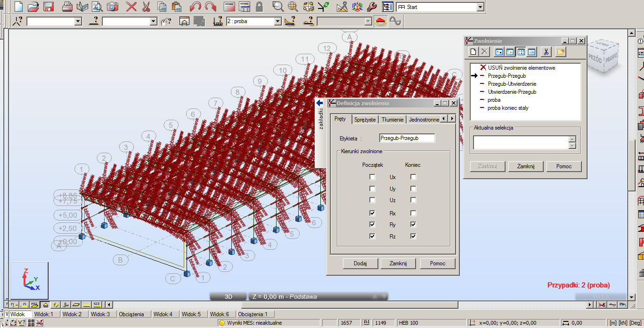This screenshot has width=644, height=328.
Task: Run calculations with calculator icon
Action: tap(229, 7)
